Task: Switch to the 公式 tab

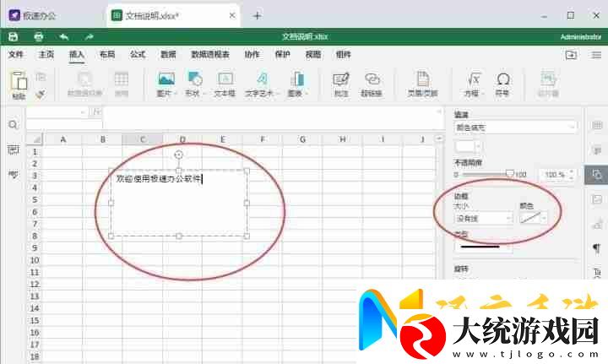Action: tap(138, 55)
